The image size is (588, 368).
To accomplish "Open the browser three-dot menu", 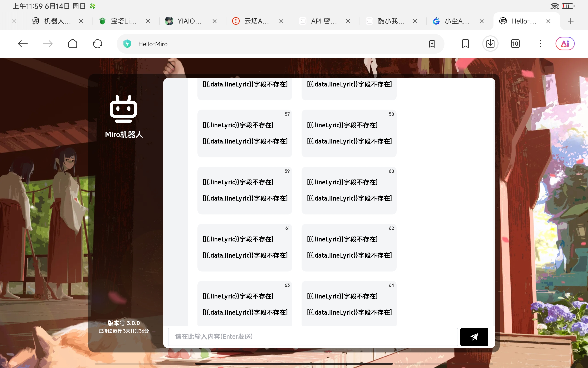I will 540,44.
